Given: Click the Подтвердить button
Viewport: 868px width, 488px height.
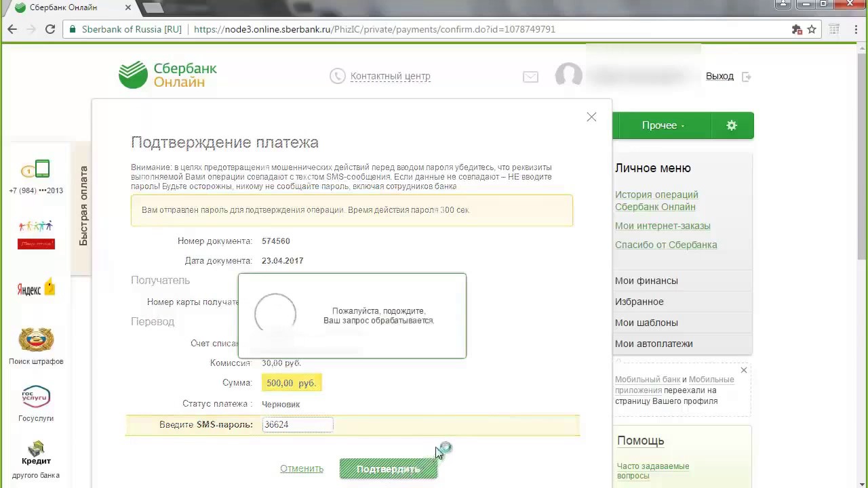Looking at the screenshot, I should [x=389, y=469].
